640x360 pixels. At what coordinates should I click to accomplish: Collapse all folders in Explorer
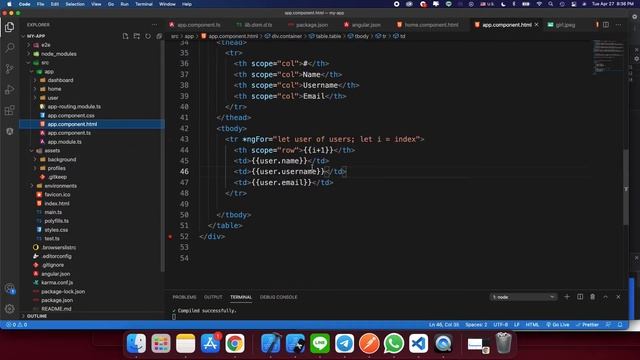159,36
